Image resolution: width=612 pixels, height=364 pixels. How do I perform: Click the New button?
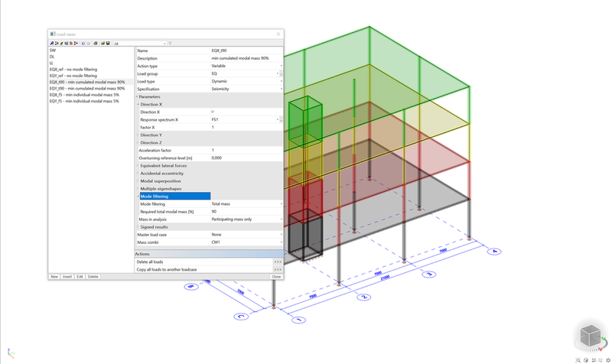tap(54, 277)
